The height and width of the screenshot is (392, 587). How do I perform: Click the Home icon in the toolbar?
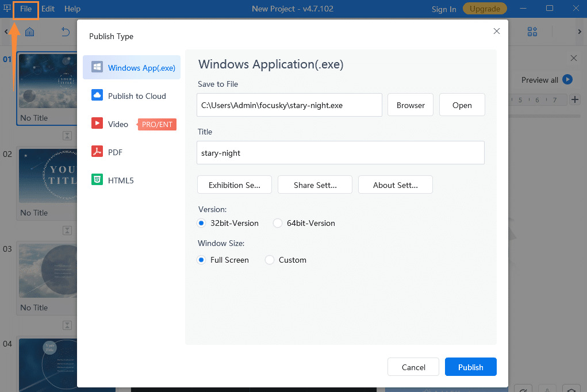[28, 32]
